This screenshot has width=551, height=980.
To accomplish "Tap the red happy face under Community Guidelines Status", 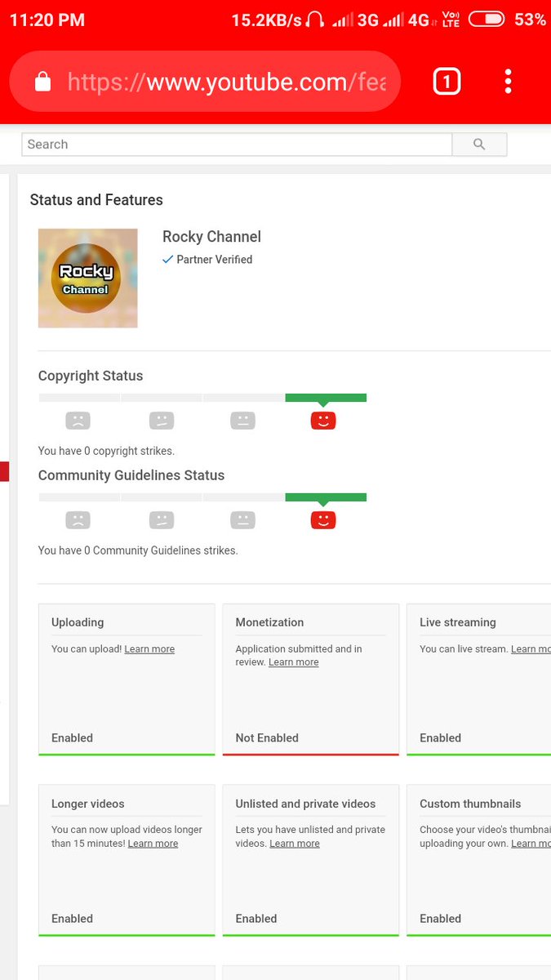I will 323,520.
